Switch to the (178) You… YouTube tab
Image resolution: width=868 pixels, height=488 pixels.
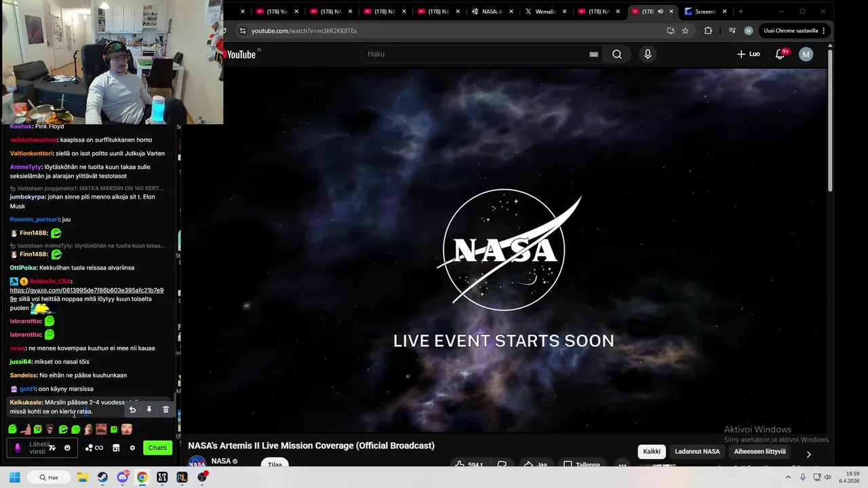coord(277,12)
